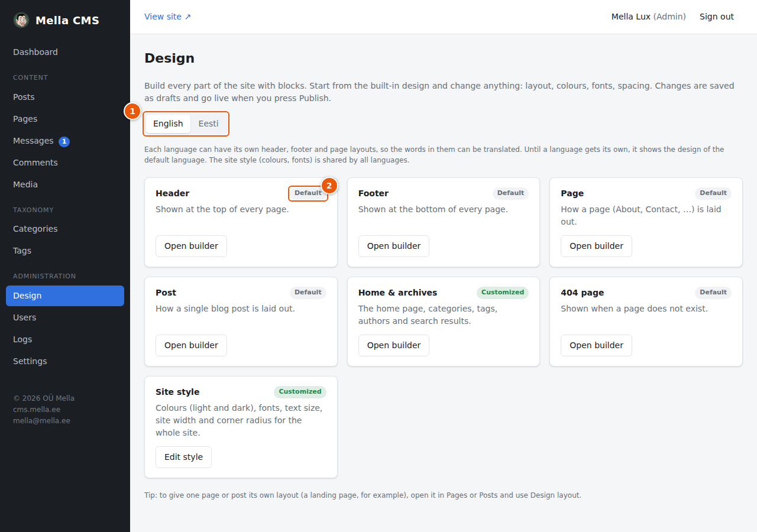Navigate to Comments
This screenshot has height=532, width=757.
coord(65,163)
